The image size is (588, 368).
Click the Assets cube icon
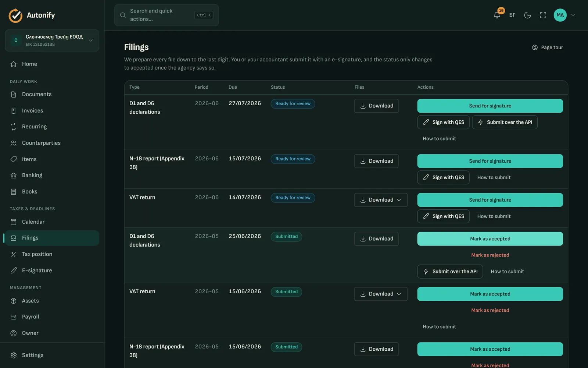point(14,301)
